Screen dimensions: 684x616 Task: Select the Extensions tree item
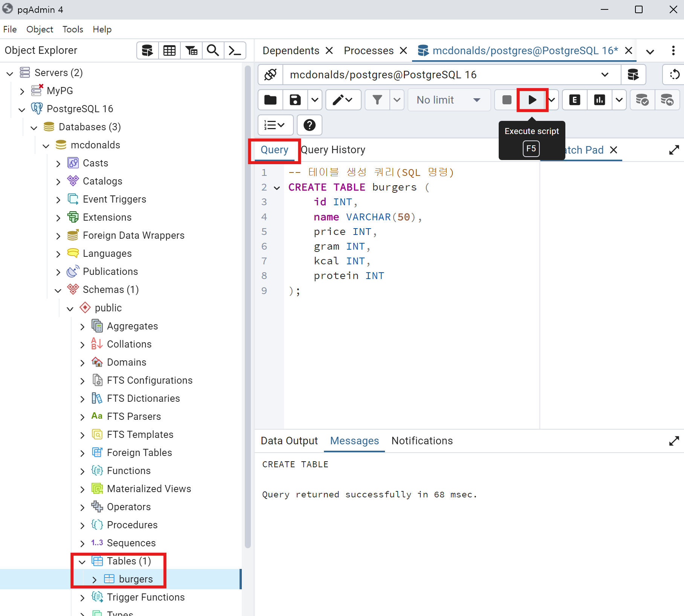pos(107,217)
